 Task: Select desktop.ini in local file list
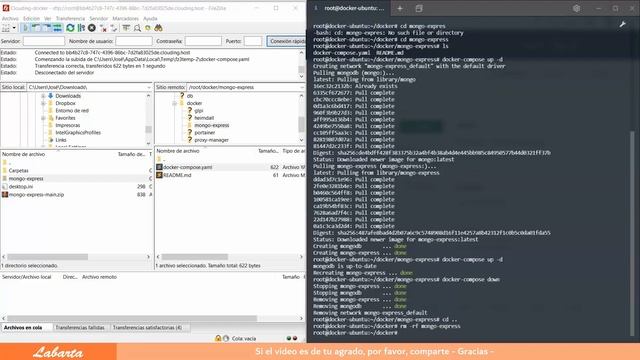coord(21,187)
